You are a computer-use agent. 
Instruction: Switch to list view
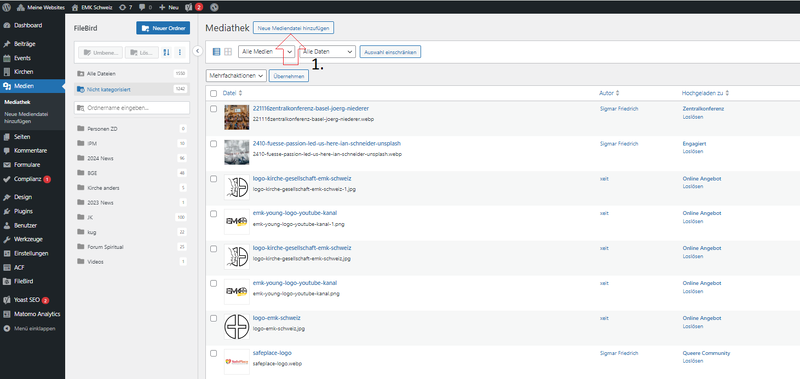(x=216, y=52)
